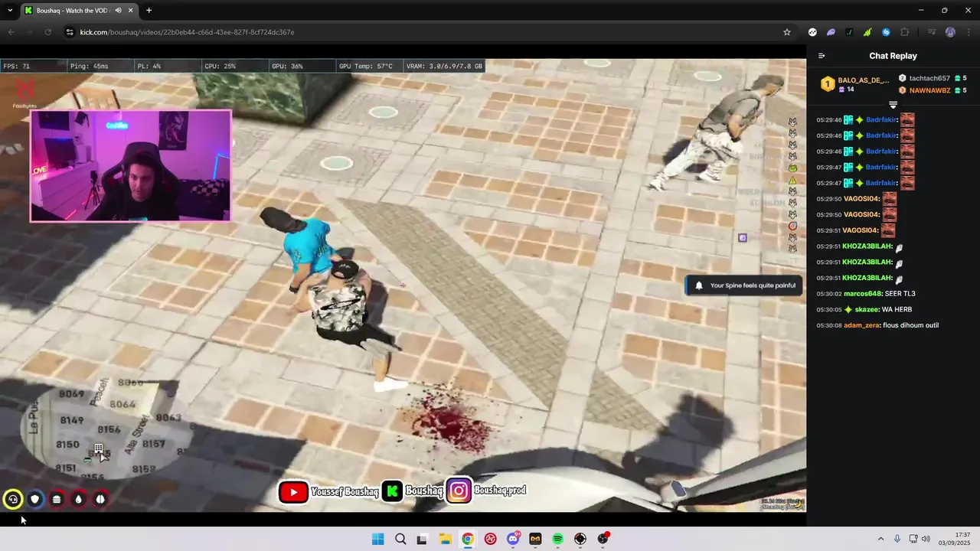Go forward in browser history

[29, 32]
